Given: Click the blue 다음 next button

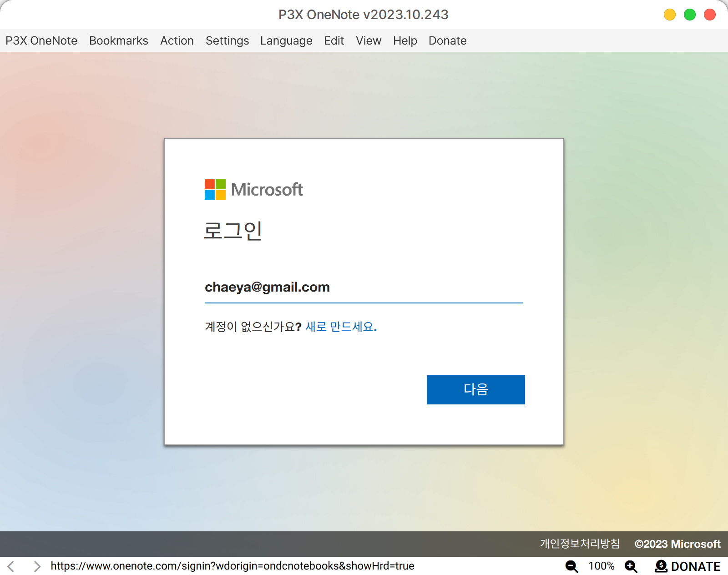Looking at the screenshot, I should coord(476,390).
